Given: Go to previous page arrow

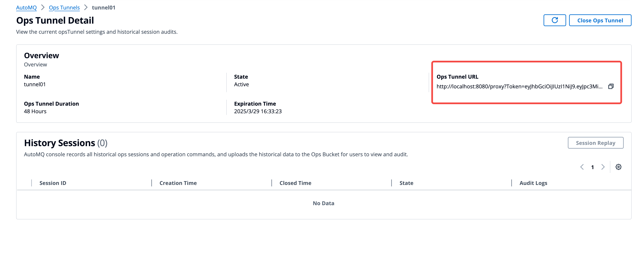Looking at the screenshot, I should pos(582,167).
